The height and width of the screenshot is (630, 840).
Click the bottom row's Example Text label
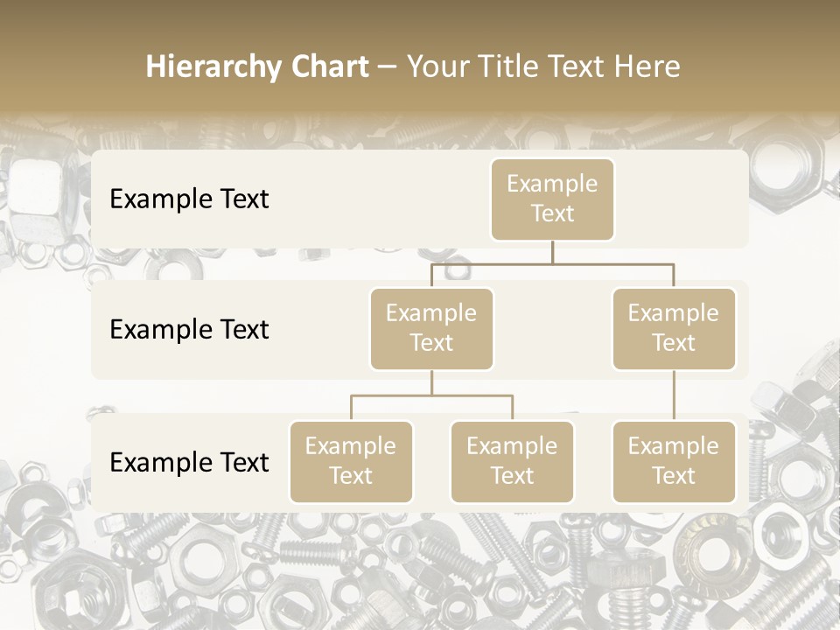click(x=189, y=462)
